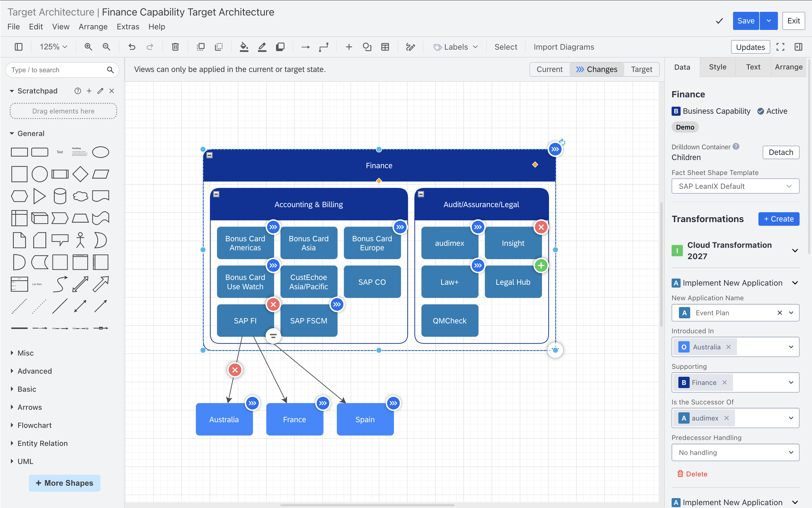
Task: Open the Extras menu
Action: click(128, 27)
